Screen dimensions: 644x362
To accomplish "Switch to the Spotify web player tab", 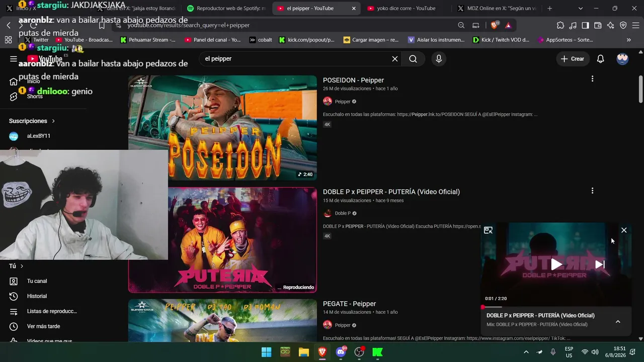I will point(226,9).
